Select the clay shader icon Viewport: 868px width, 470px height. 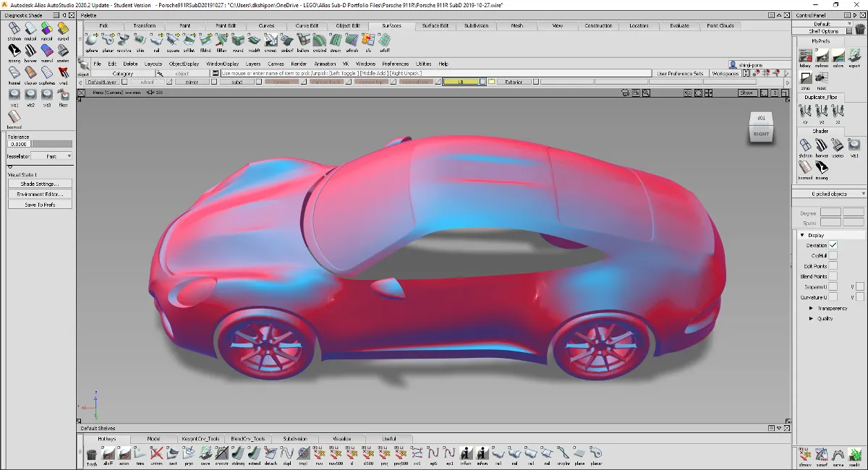pyautogui.click(x=30, y=73)
